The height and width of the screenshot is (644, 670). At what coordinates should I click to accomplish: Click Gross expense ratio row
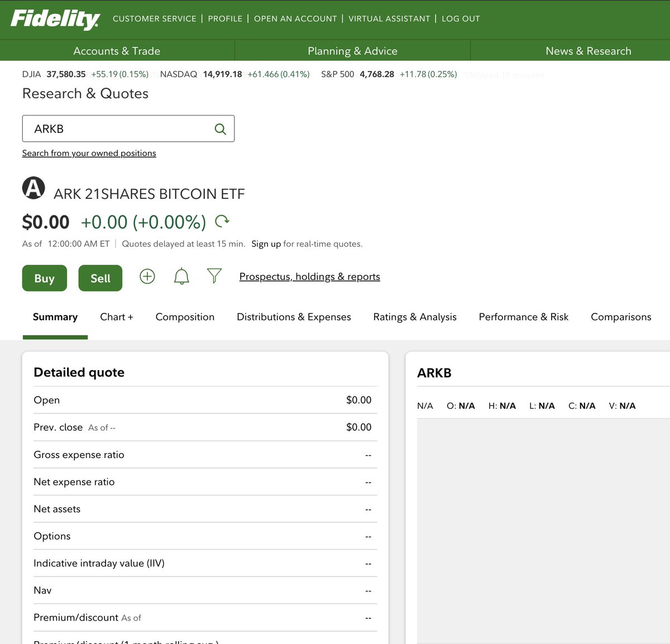(x=205, y=455)
